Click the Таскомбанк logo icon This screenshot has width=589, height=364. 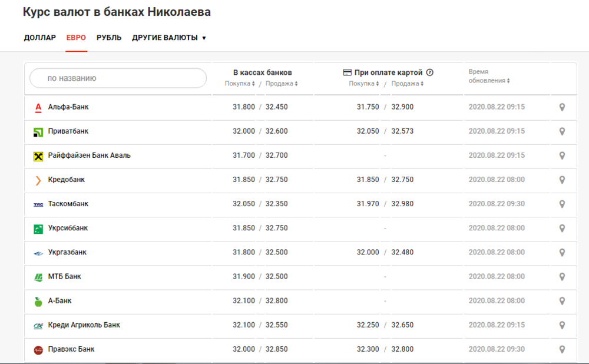[38, 205]
